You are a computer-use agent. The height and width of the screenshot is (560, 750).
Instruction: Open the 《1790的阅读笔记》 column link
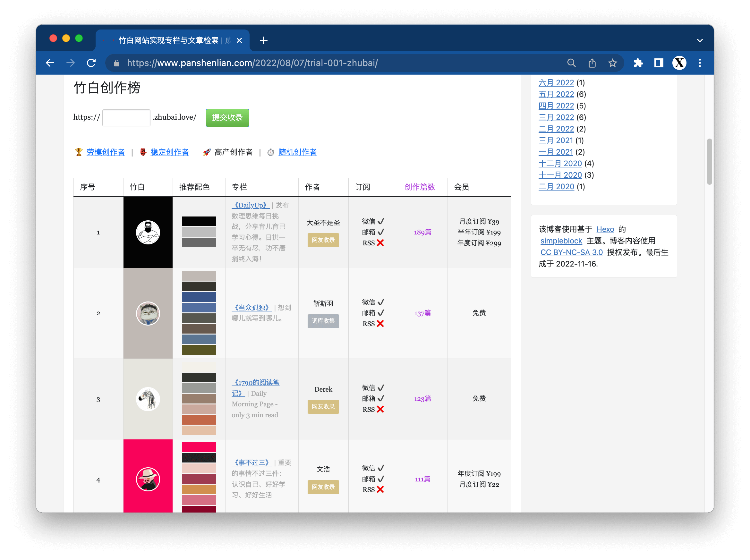tap(255, 388)
